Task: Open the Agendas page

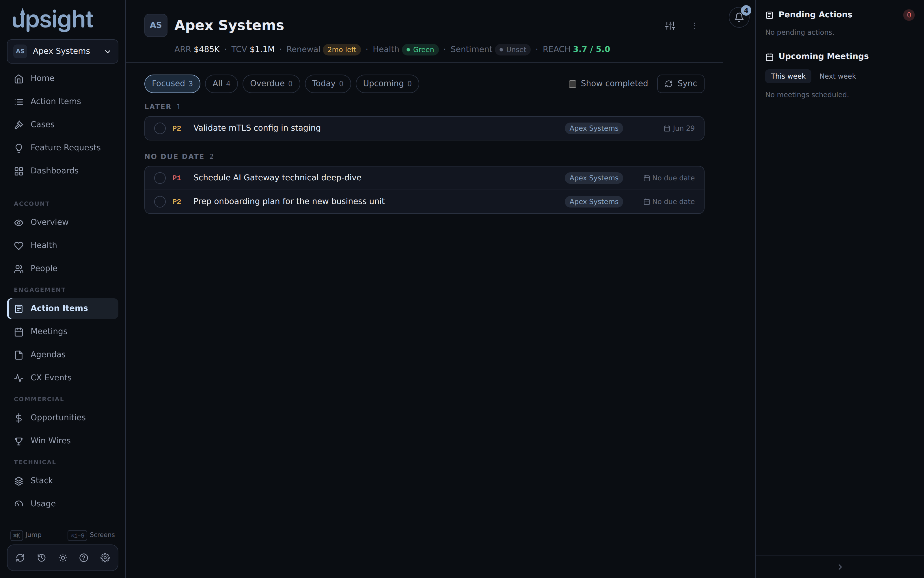Action: [63, 355]
